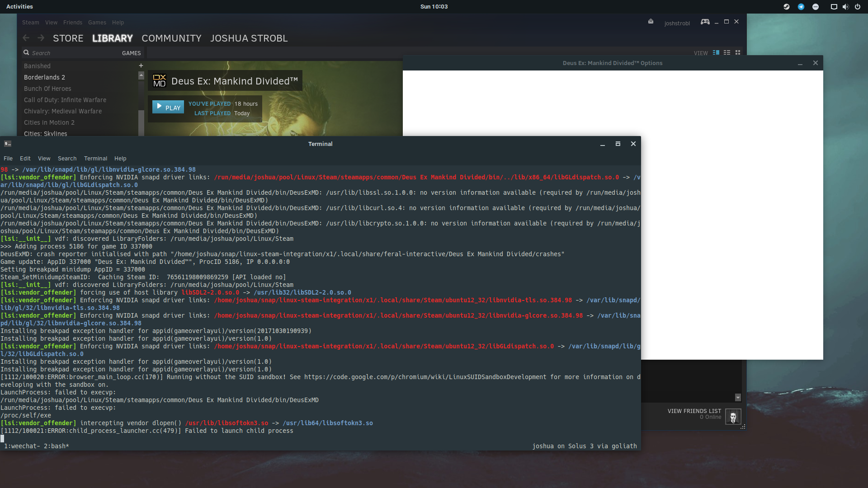Switch to list view in Steam library

tap(727, 52)
